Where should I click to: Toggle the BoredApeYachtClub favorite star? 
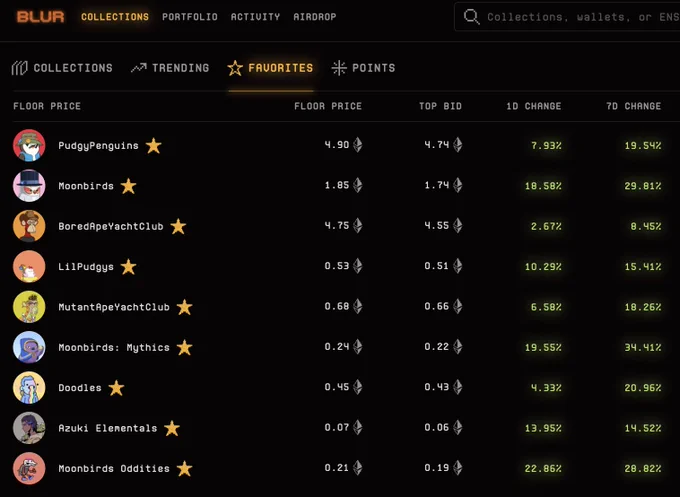pos(178,226)
